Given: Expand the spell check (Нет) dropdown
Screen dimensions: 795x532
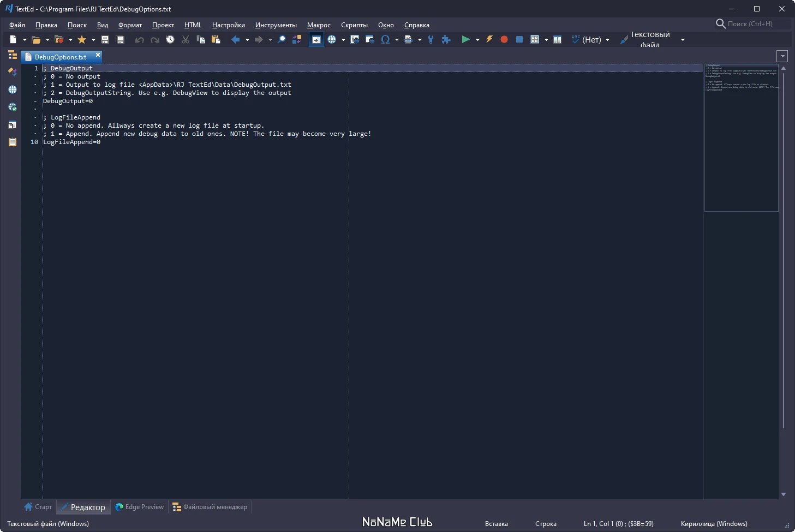Looking at the screenshot, I should (x=607, y=40).
